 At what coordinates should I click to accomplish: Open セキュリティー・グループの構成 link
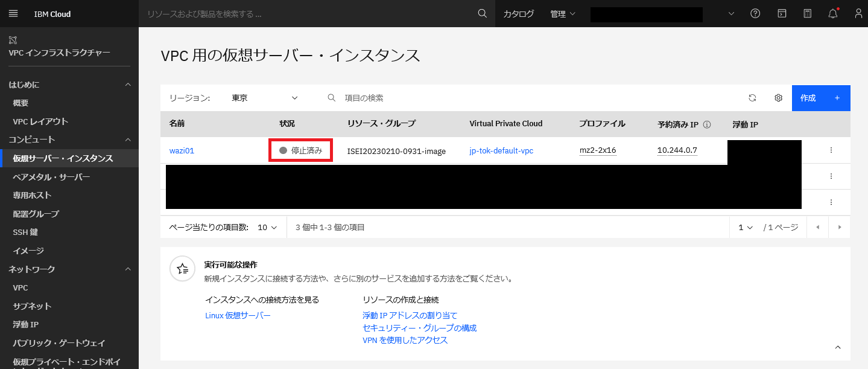pyautogui.click(x=419, y=328)
